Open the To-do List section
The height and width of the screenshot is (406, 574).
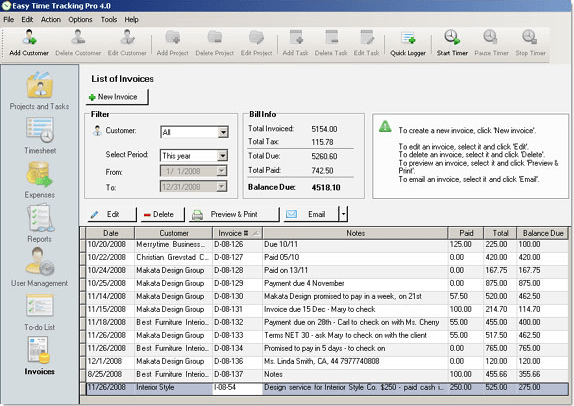pyautogui.click(x=40, y=312)
